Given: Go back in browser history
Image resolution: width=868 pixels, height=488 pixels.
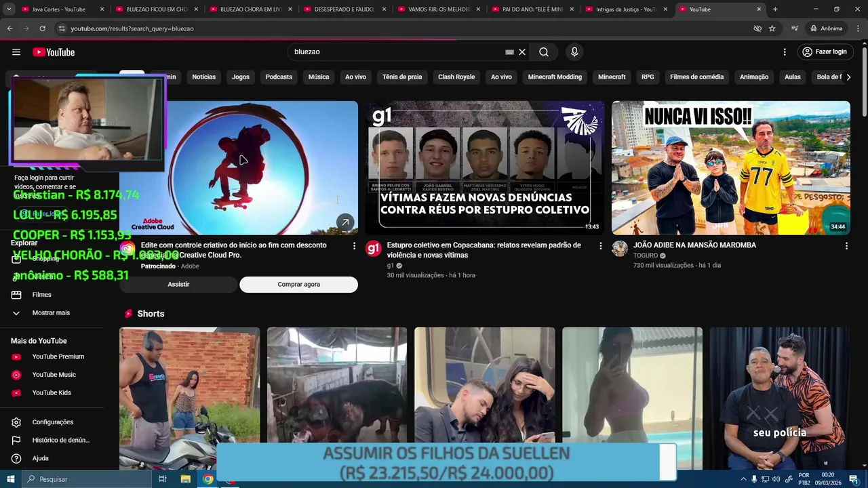Looking at the screenshot, I should click(9, 28).
